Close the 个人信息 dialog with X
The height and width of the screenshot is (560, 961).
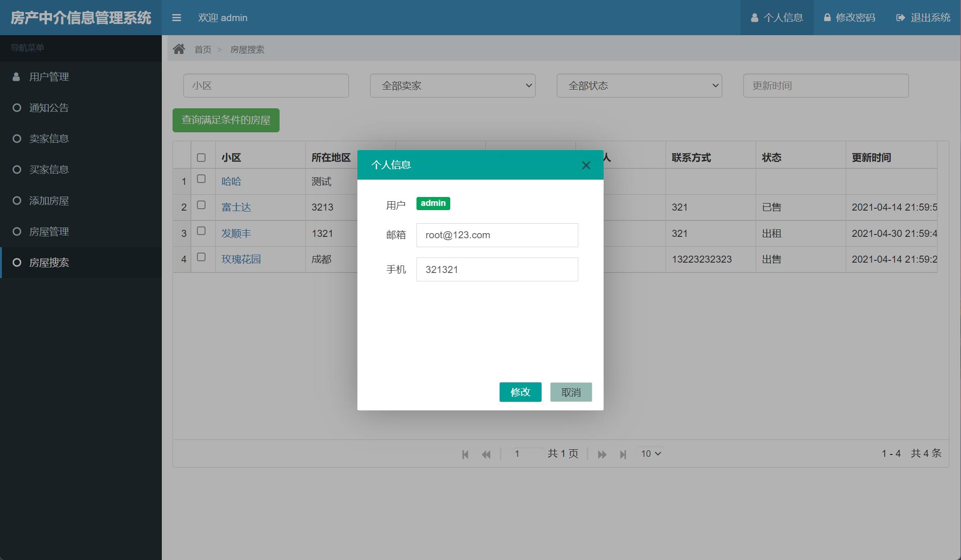coord(586,165)
